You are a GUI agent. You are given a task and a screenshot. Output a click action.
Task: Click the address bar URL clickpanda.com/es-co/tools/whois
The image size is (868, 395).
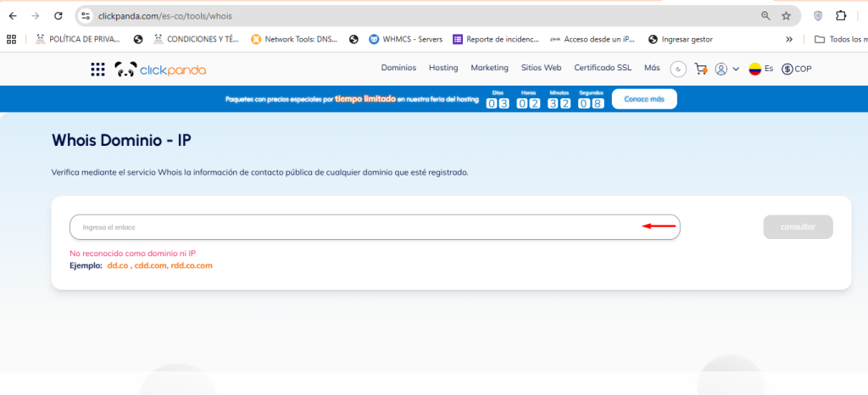(165, 16)
